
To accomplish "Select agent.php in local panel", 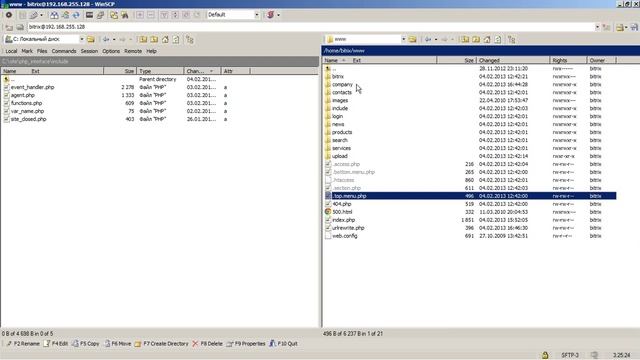I will point(22,95).
